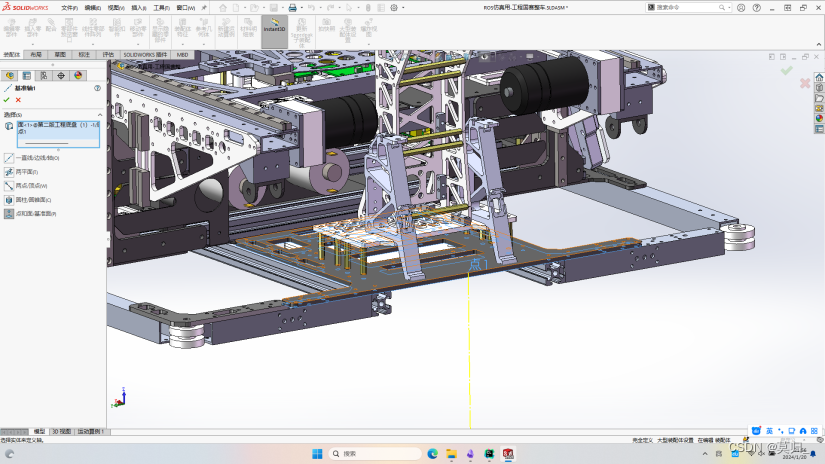Collapse the CommandManager ribbon chevron
The height and width of the screenshot is (464, 825).
click(819, 45)
